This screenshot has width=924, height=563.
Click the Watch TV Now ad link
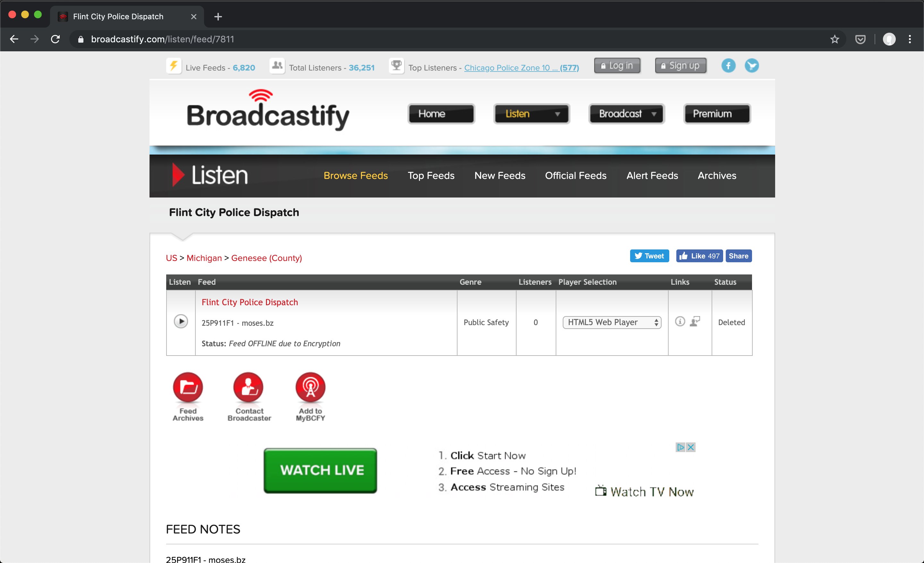click(644, 492)
